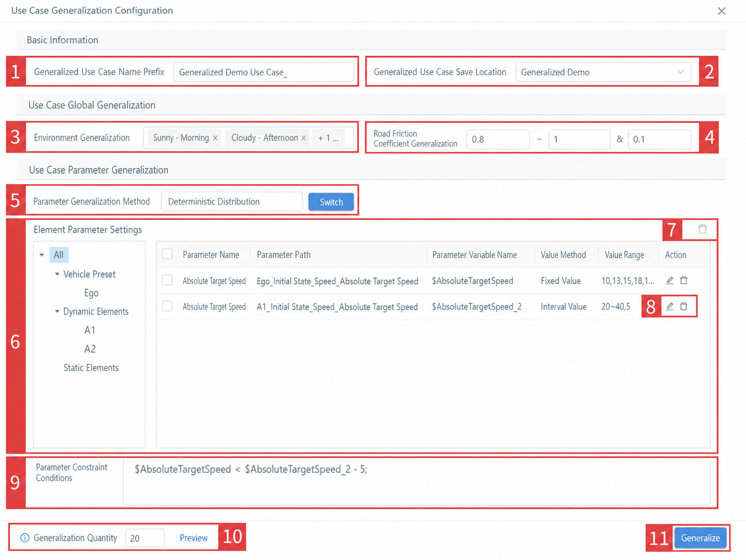Click the trash icon above the parameter table

click(702, 229)
